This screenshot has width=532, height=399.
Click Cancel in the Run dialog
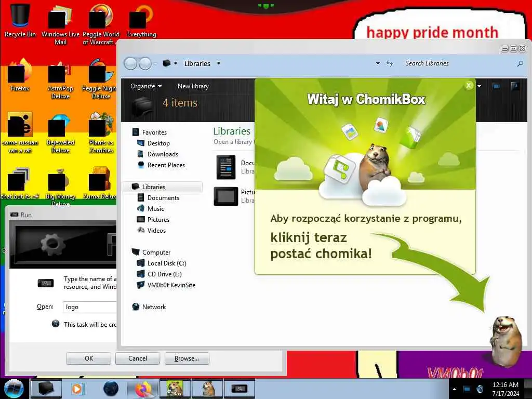tap(138, 358)
